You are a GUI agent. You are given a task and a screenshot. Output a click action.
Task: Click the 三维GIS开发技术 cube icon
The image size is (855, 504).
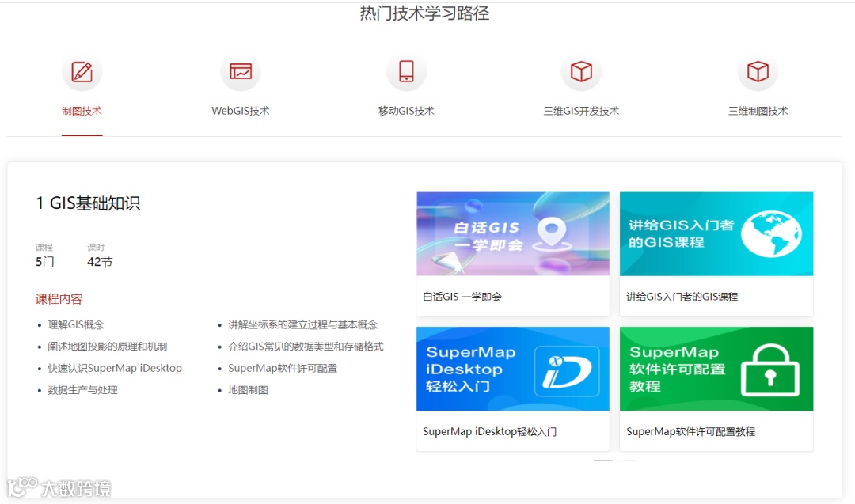point(581,72)
